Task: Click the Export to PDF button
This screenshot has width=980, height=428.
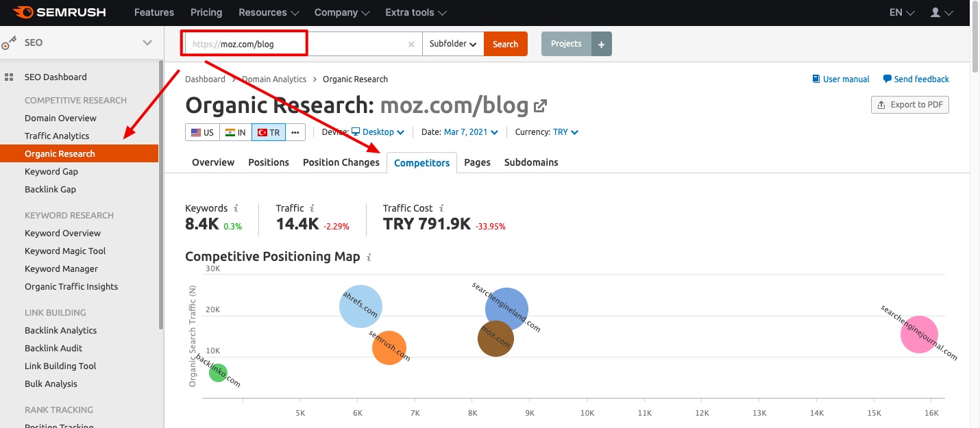Action: 910,105
